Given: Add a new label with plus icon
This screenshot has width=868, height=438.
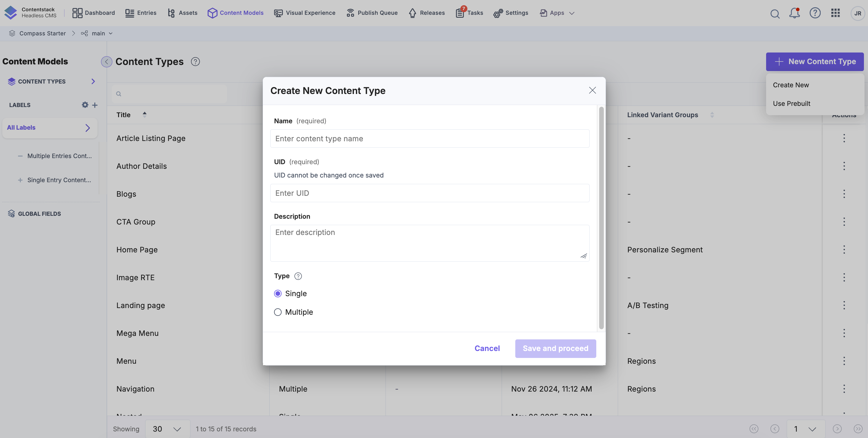Looking at the screenshot, I should pos(95,105).
